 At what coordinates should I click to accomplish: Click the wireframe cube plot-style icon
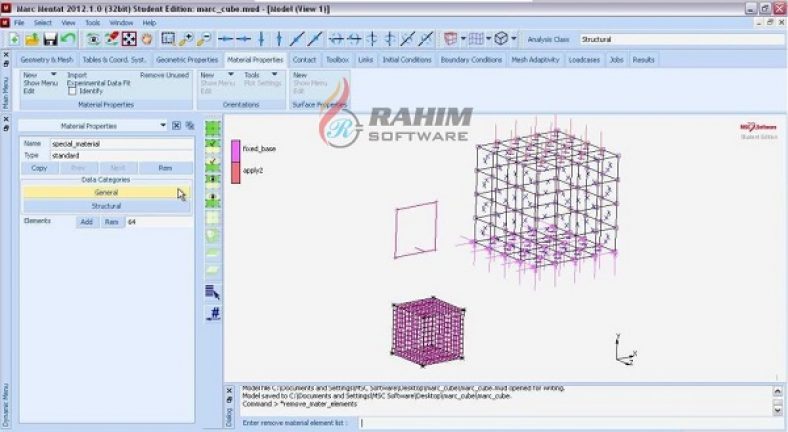point(501,39)
